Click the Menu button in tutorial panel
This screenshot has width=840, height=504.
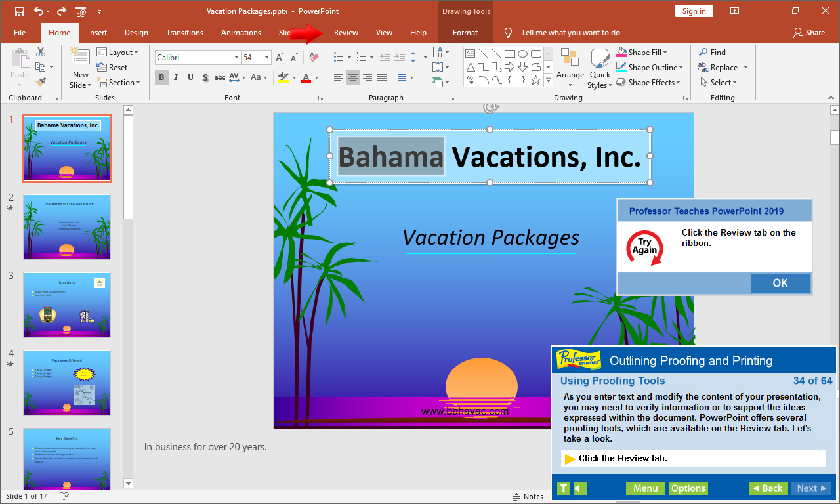[645, 488]
